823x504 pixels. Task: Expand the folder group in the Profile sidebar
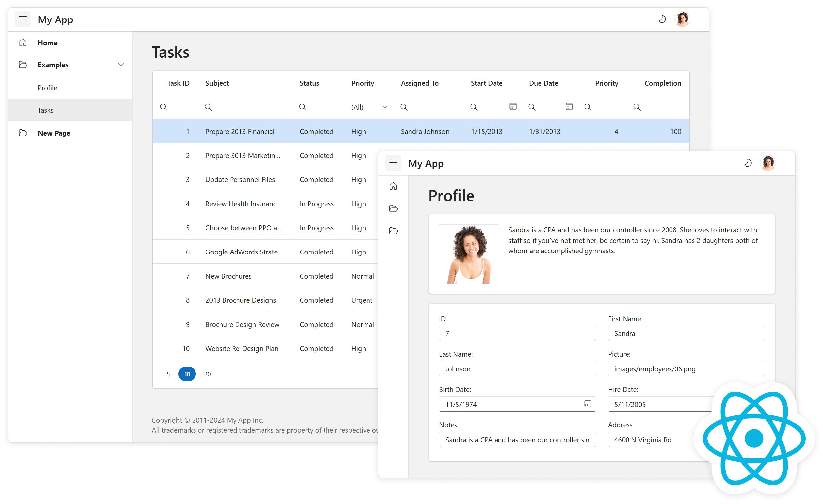pos(393,208)
